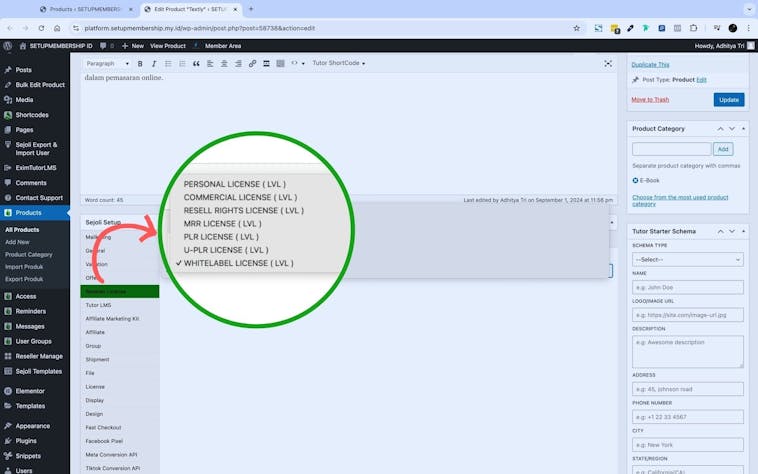Click the bulleted list icon
The height and width of the screenshot is (474, 758).
click(x=168, y=63)
